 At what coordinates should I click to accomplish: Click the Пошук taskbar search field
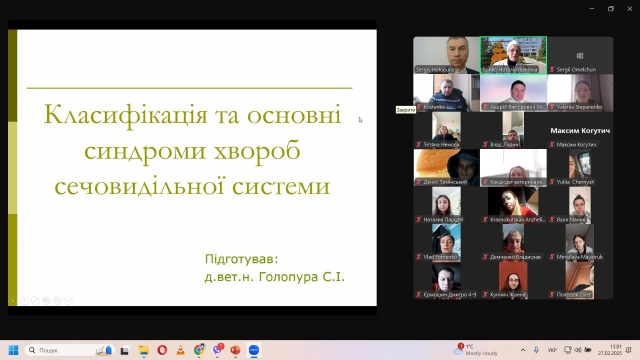[x=69, y=350]
